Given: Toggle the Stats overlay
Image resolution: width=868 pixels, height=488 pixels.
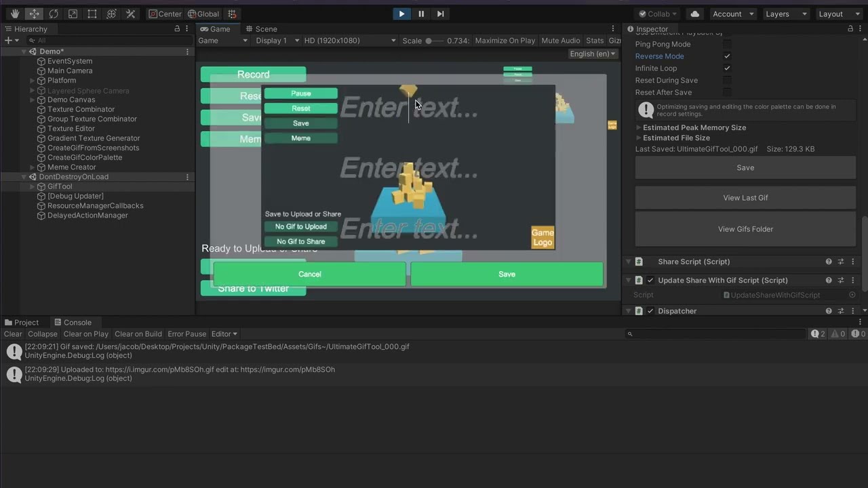Looking at the screenshot, I should [x=595, y=41].
